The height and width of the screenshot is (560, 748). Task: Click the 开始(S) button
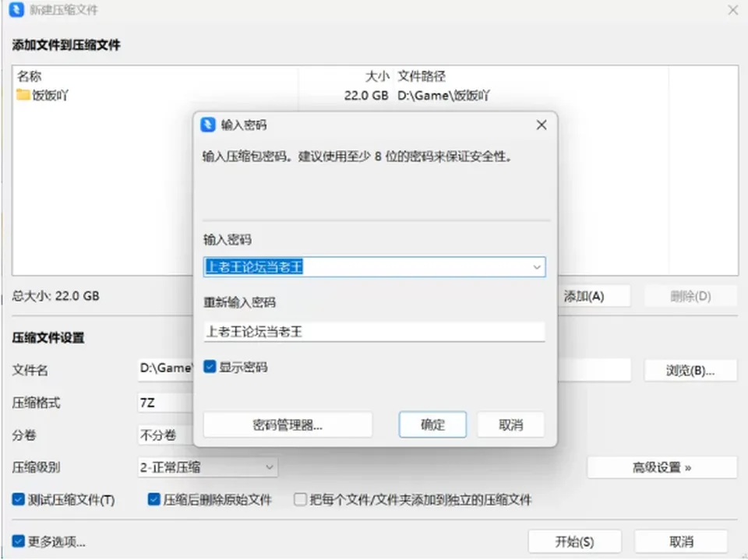click(575, 541)
